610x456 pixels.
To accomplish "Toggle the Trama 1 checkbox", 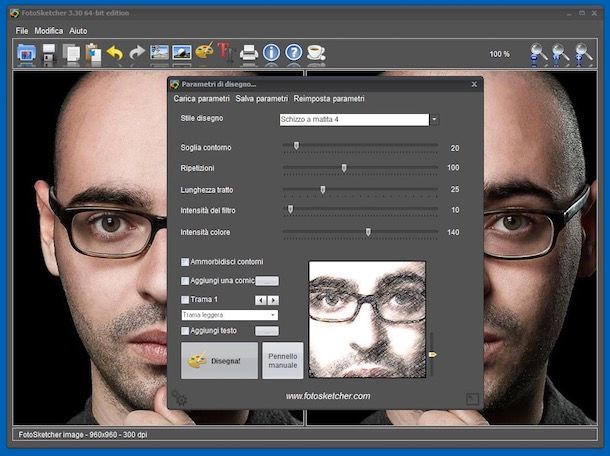I will (x=185, y=300).
